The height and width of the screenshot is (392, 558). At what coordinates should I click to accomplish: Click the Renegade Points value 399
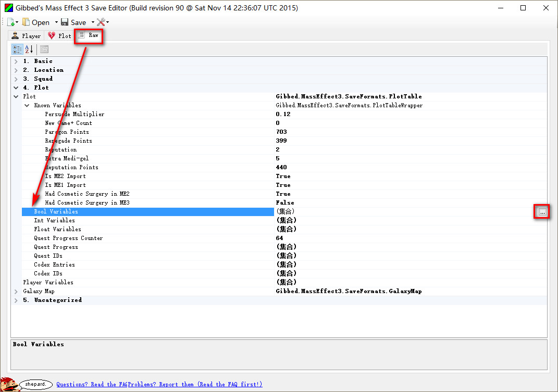pyautogui.click(x=281, y=141)
